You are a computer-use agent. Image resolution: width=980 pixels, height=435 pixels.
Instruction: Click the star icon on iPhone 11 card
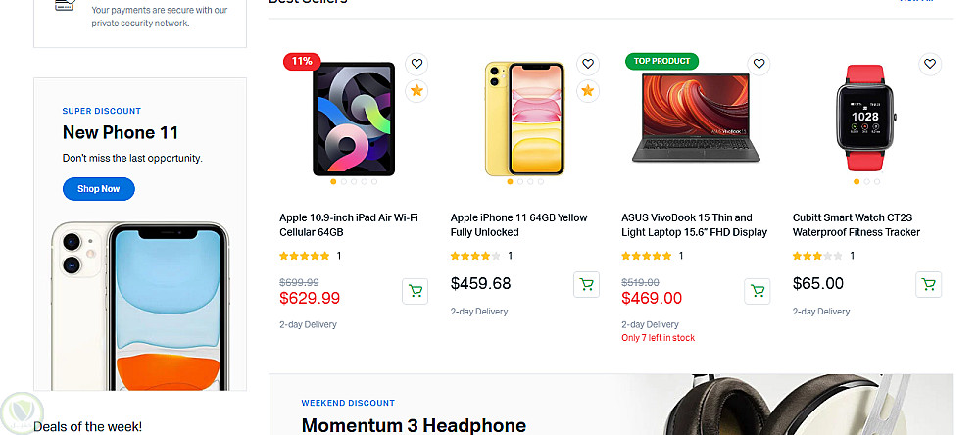(588, 91)
